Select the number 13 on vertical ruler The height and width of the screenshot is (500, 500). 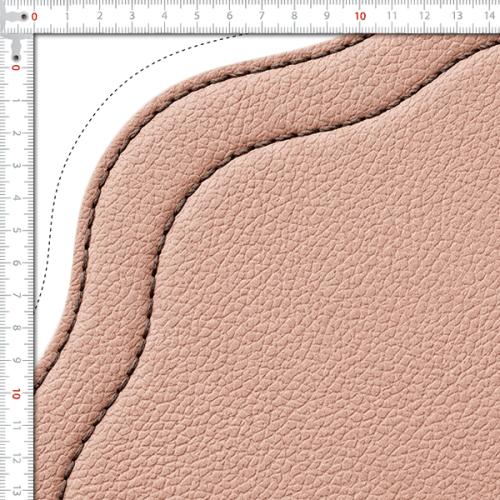(16, 491)
